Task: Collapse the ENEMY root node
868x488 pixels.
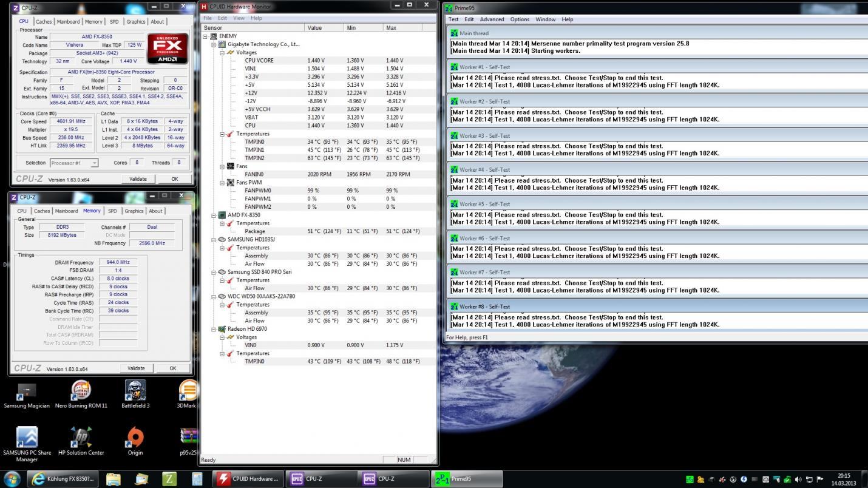Action: 206,36
